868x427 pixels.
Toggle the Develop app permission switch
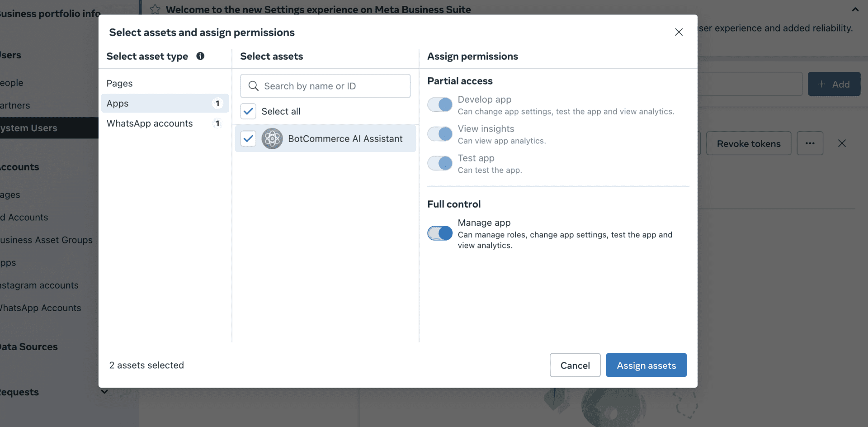point(440,105)
